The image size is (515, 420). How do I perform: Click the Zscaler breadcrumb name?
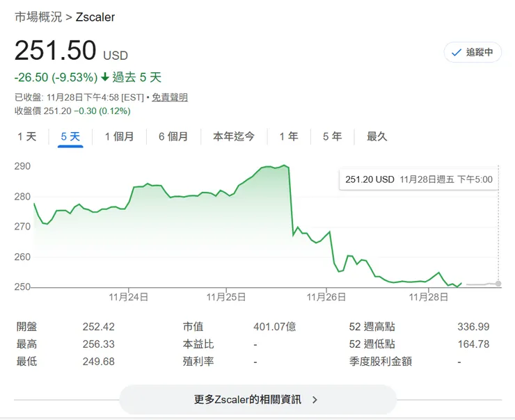(95, 17)
